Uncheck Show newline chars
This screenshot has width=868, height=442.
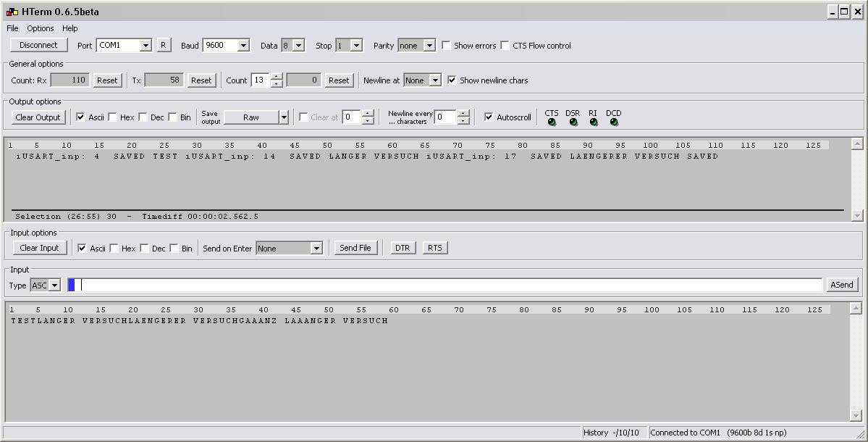click(452, 80)
